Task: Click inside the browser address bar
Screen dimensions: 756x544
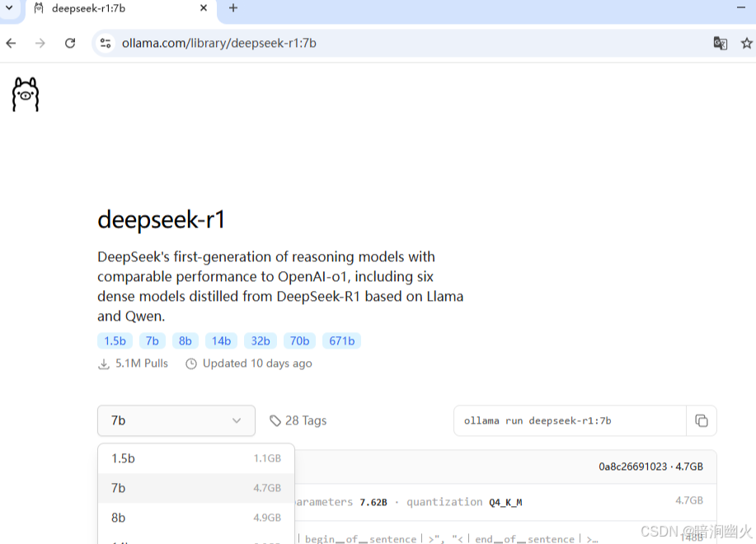Action: 330,43
